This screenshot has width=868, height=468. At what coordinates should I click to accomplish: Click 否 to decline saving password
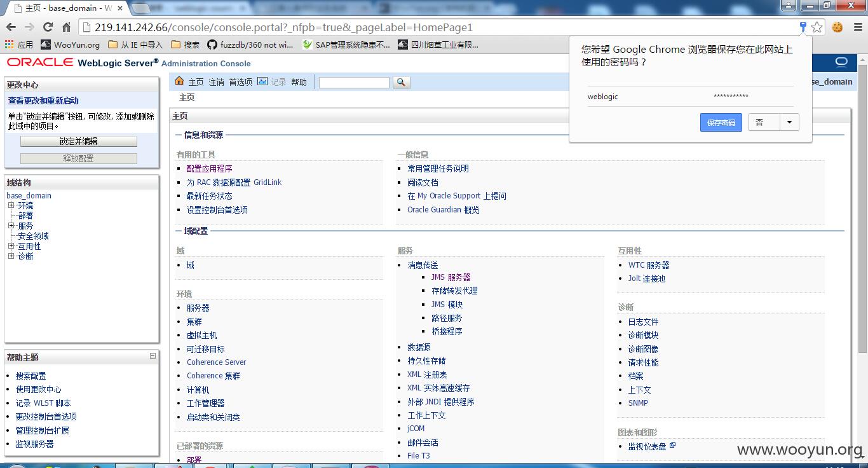click(x=764, y=122)
